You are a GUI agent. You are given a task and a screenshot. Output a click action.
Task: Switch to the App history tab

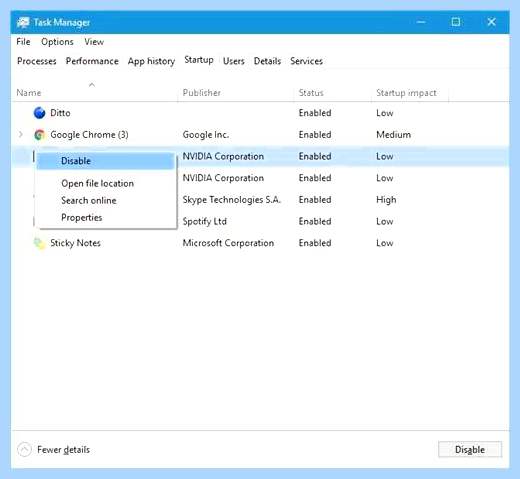coord(151,61)
